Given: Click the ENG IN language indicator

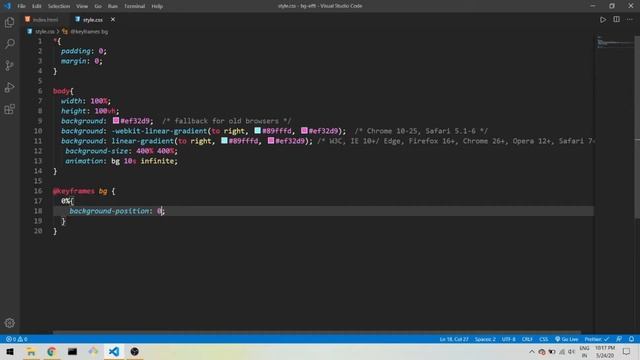Looking at the screenshot, I should (x=584, y=351).
